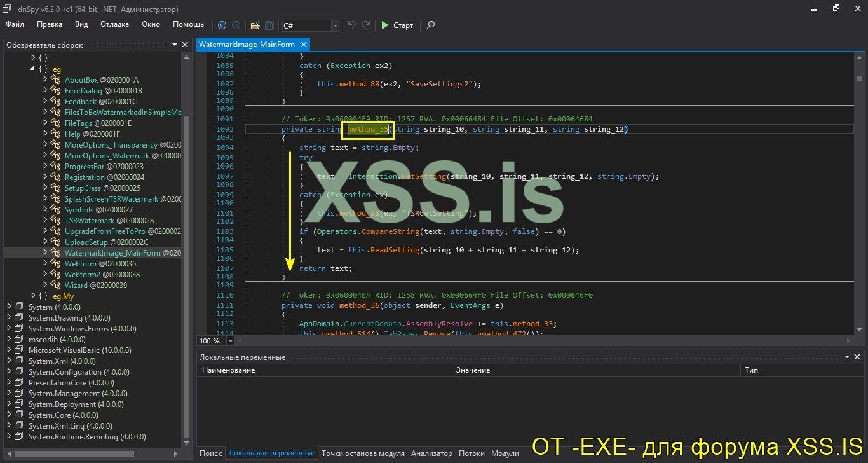Expand the ErrorDialog class node
The image size is (868, 463).
tap(46, 91)
